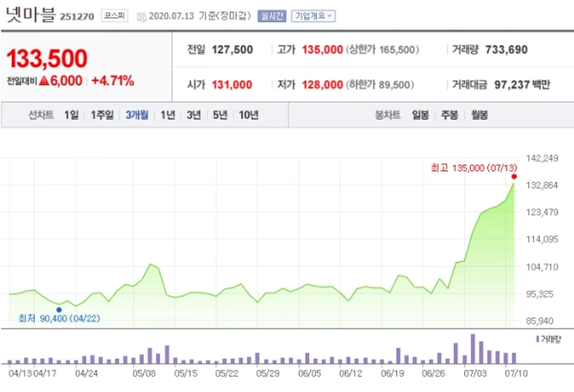Select the 1일 line chart tab
The width and height of the screenshot is (574, 392).
(71, 115)
